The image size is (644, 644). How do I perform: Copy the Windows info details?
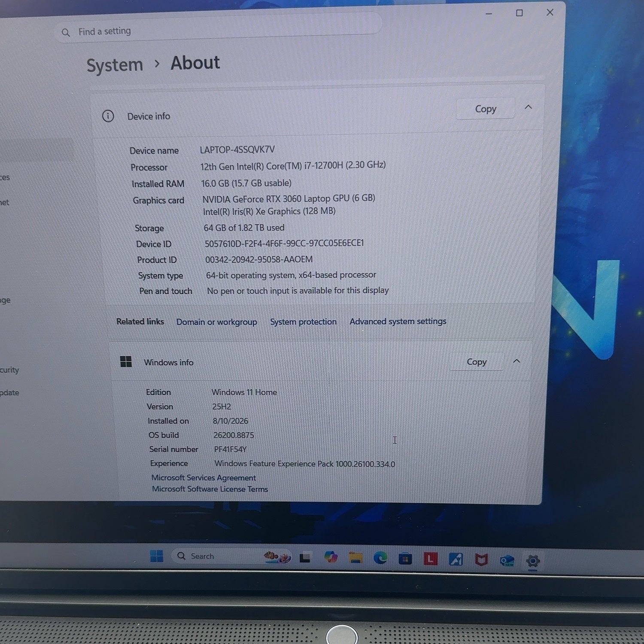[477, 362]
